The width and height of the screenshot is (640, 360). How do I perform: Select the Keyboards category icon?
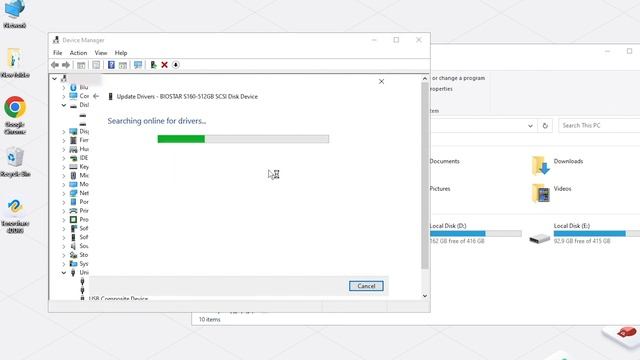click(x=73, y=167)
